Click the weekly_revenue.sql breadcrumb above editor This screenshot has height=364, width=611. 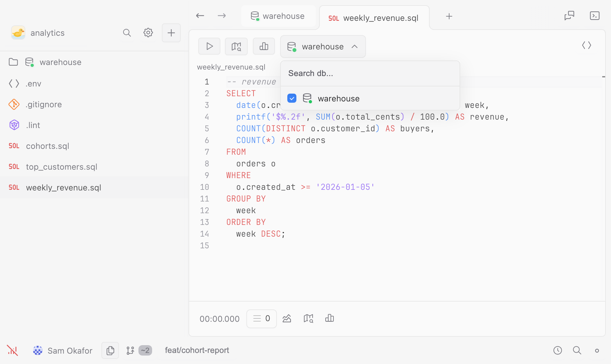click(x=231, y=67)
